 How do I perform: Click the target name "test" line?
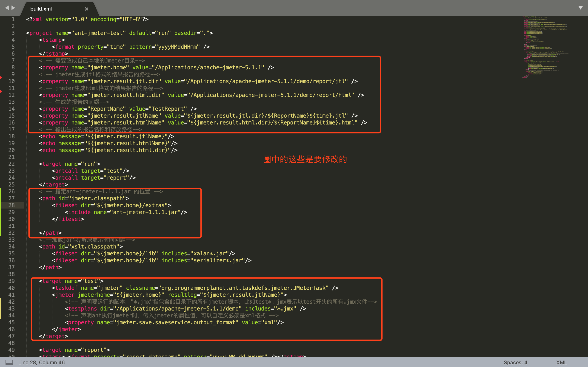(71, 281)
